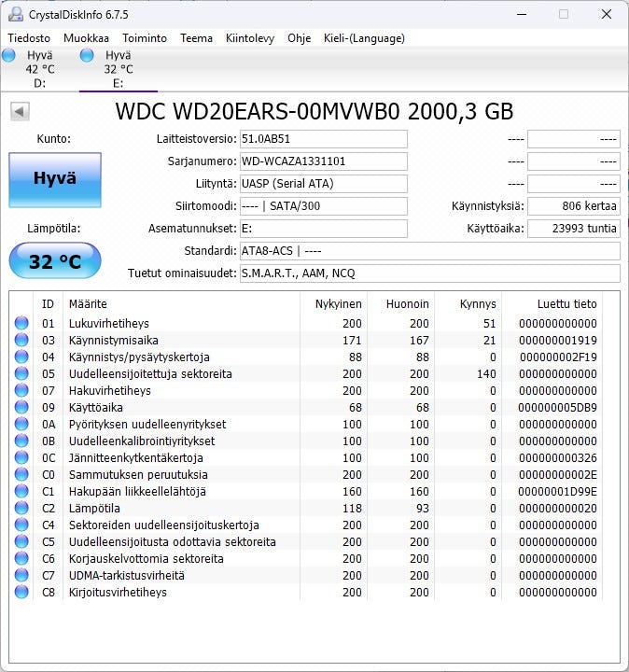
Task: Click the CrystalDiskInfo app icon in title bar
Action: (16, 14)
